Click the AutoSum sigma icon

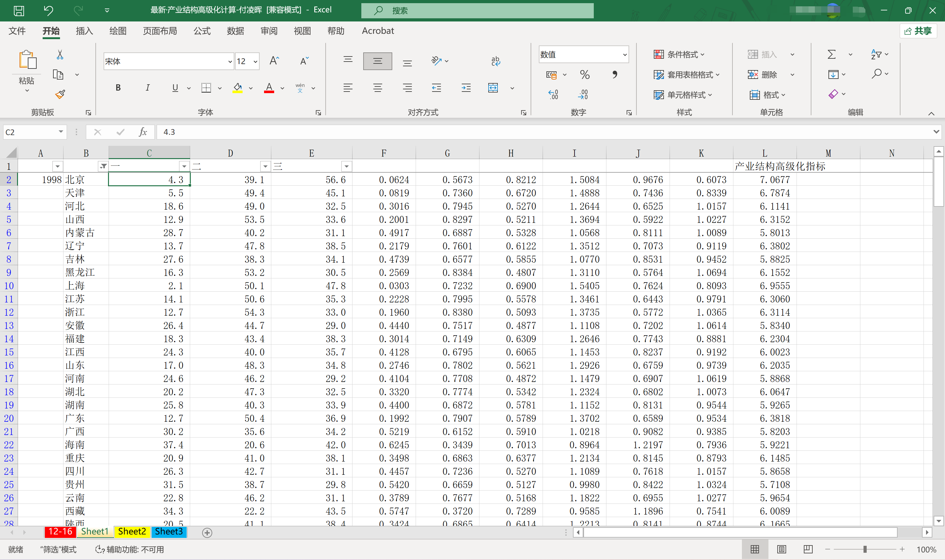point(831,55)
